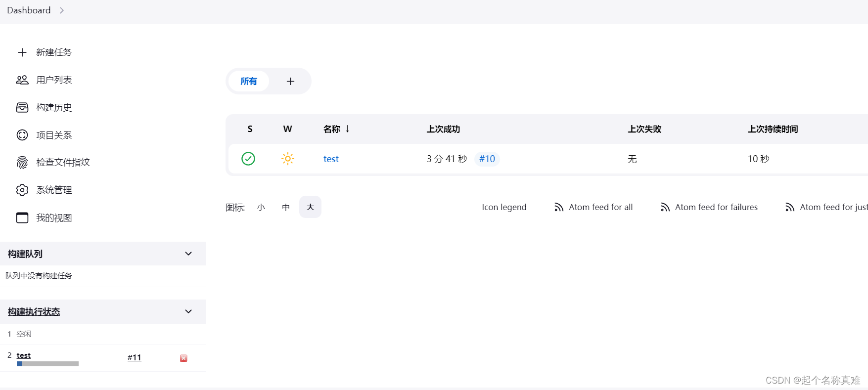Sort by the W weather column header

[x=287, y=129]
